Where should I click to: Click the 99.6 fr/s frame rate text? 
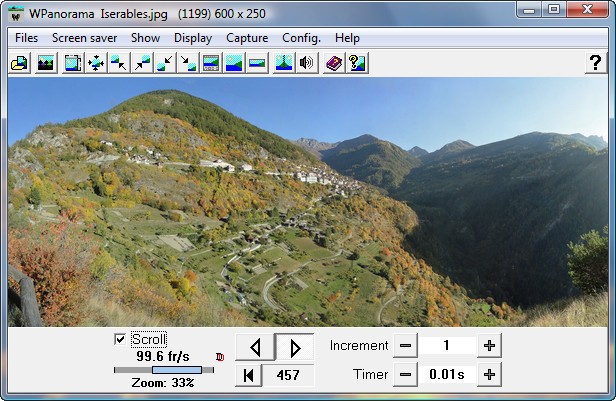tap(163, 357)
